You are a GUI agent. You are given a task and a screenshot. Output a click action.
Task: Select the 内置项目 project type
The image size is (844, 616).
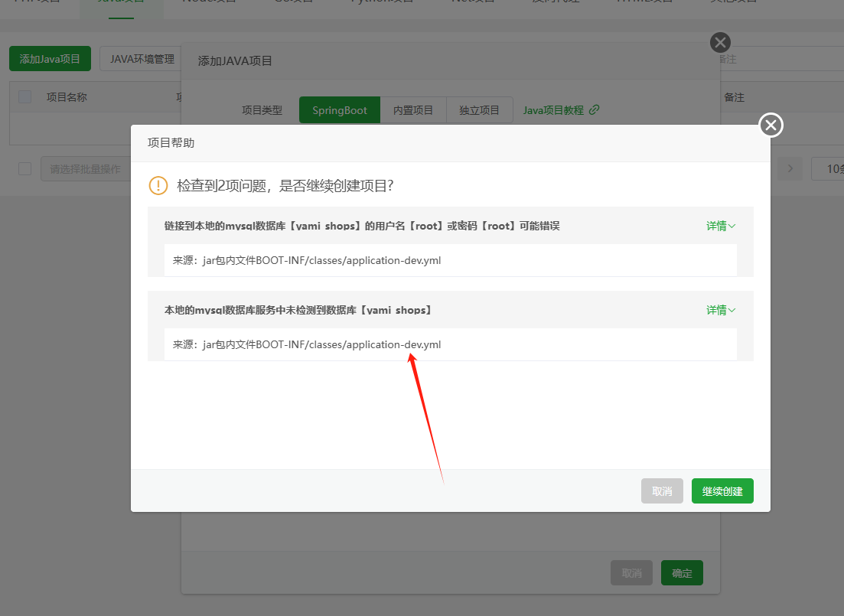click(x=412, y=109)
